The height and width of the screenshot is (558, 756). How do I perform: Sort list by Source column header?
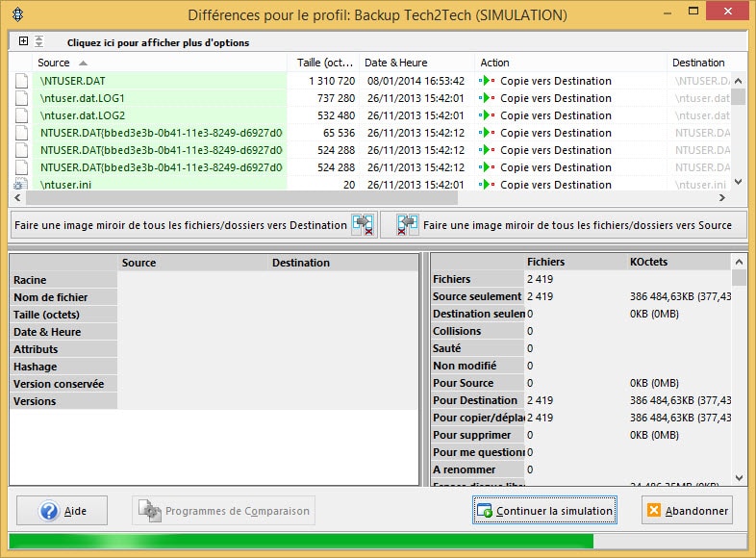pos(54,63)
